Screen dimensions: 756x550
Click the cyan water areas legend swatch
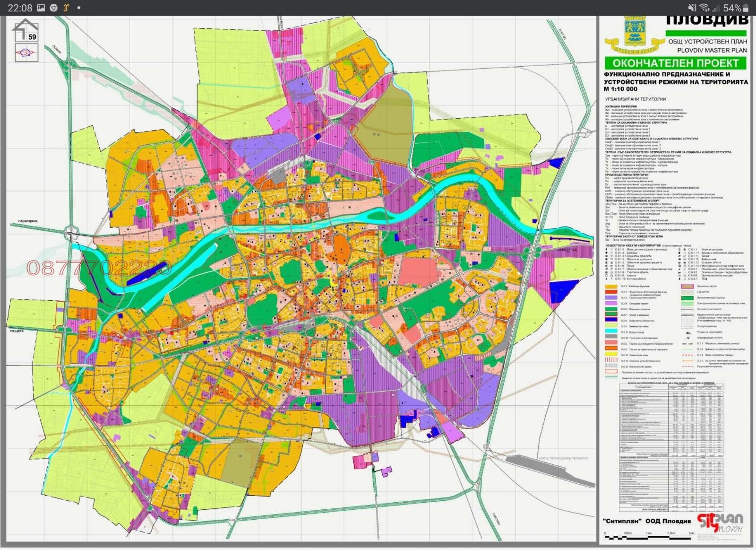point(612,332)
